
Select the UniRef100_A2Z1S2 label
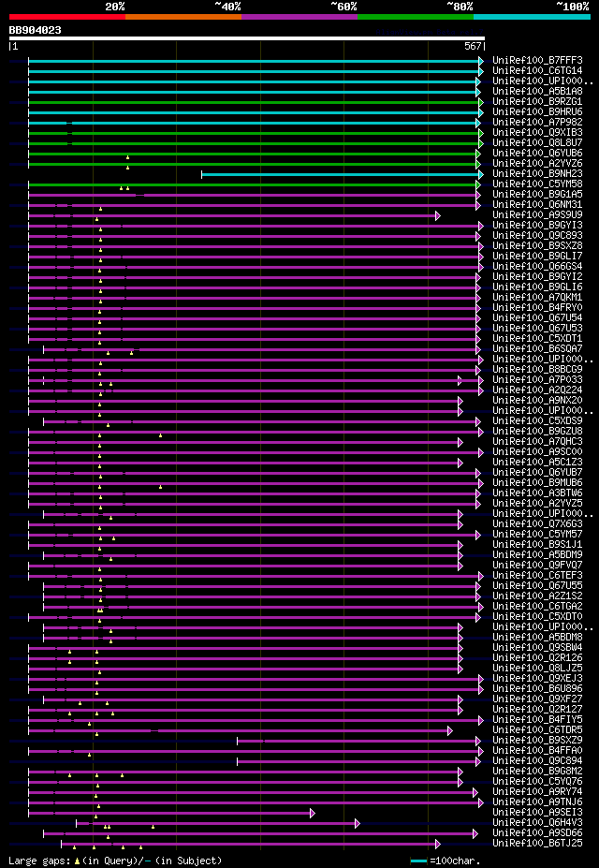pos(537,596)
